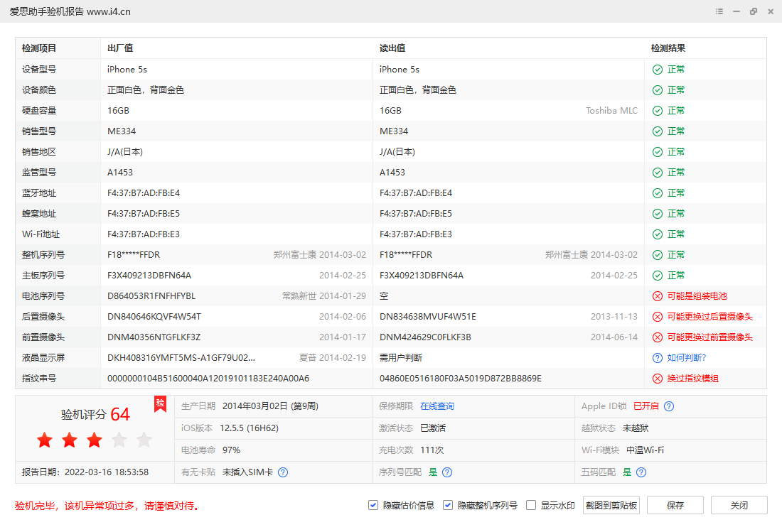The image size is (782, 532).
Task: Click the red 验机完毕 warning message
Action: pyautogui.click(x=108, y=506)
